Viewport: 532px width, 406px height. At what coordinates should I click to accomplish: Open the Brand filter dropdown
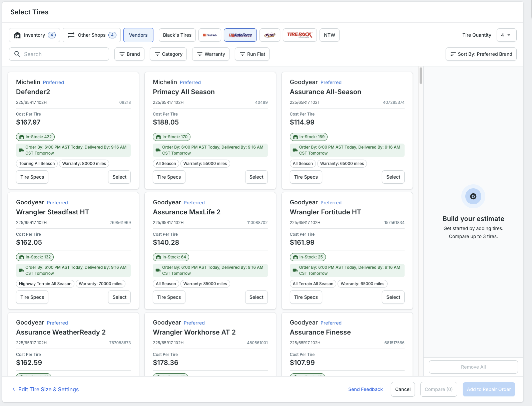129,54
